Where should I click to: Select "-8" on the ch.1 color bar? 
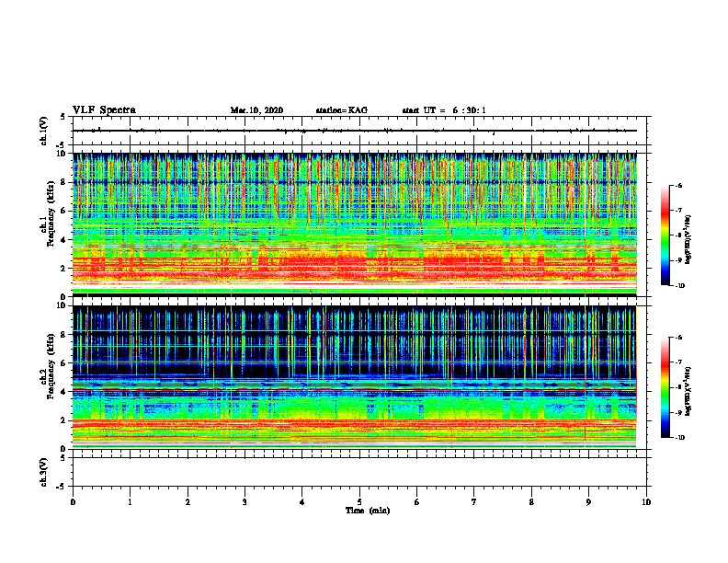678,236
